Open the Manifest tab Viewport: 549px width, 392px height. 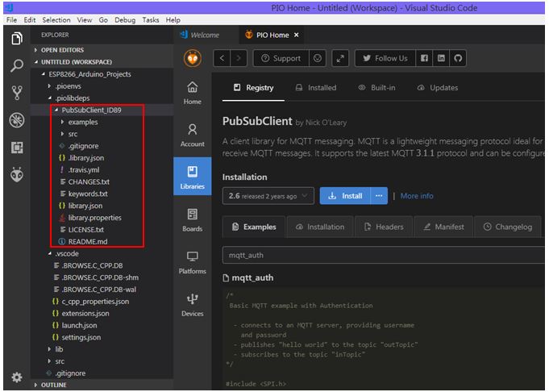443,227
